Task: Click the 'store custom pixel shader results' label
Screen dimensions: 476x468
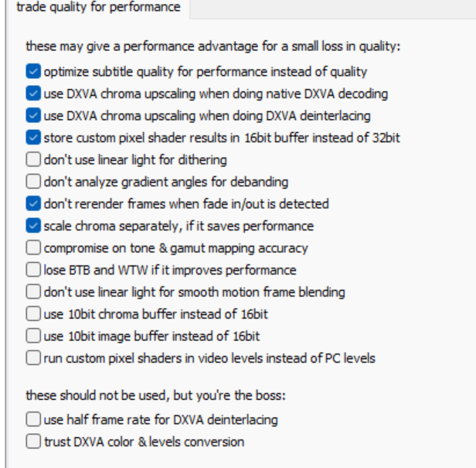Action: 222,138
